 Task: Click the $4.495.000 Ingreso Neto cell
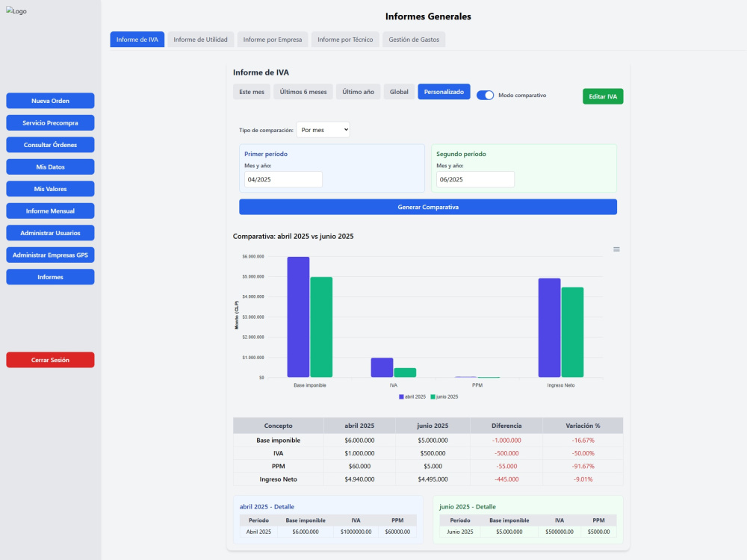(433, 479)
